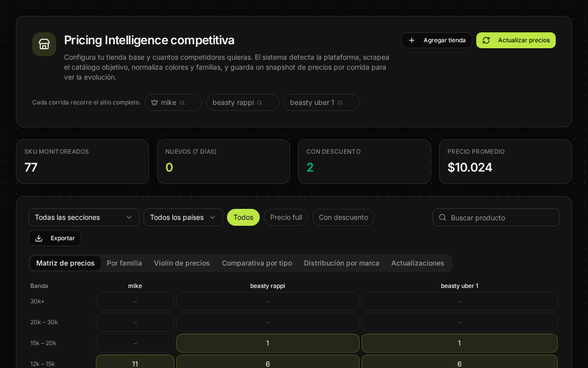Open the Distribución por marca tab
This screenshot has height=368, width=588.
coord(341,263)
